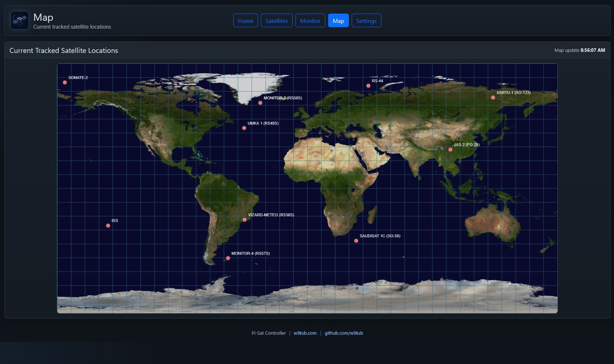Click the Map page title
The width and height of the screenshot is (614, 364).
point(43,17)
